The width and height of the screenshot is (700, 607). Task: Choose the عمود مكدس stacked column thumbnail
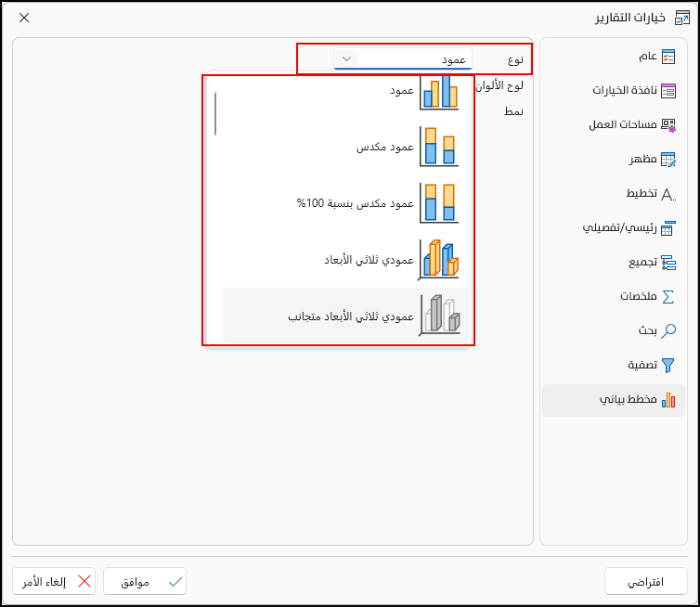[439, 147]
